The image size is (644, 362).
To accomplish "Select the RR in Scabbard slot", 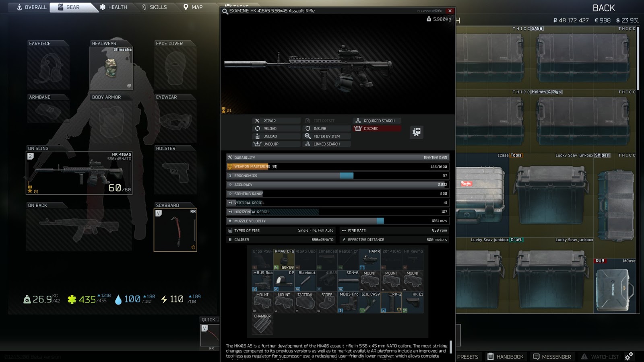I will pos(175,230).
